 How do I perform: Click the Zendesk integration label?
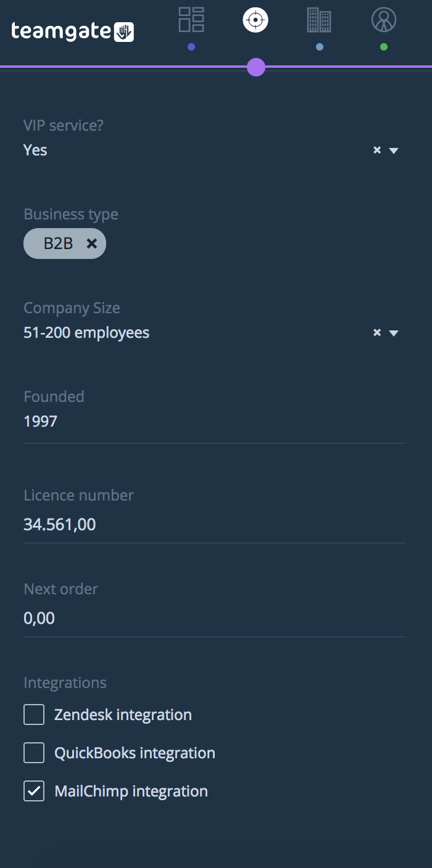tap(123, 714)
